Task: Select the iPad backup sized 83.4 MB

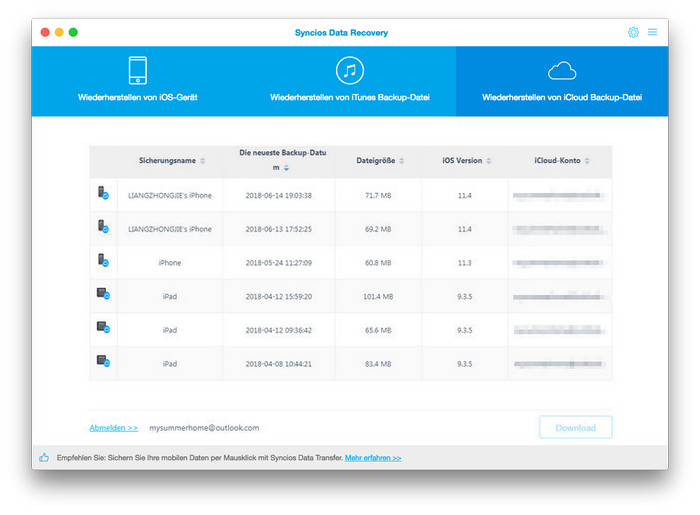Action: click(x=170, y=364)
